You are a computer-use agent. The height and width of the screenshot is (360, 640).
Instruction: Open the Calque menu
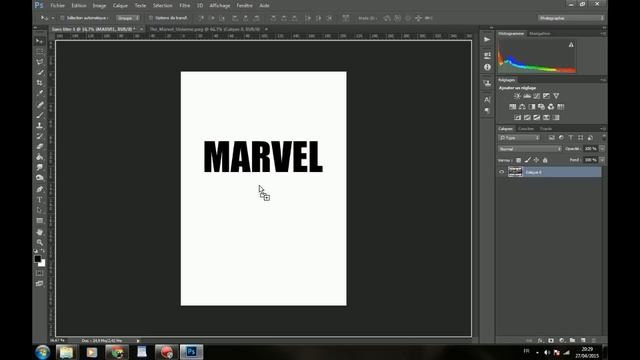click(x=120, y=6)
